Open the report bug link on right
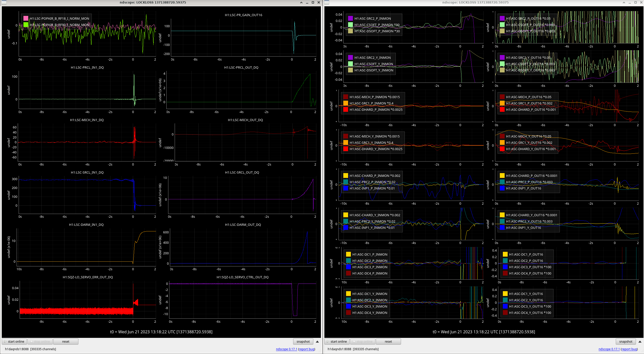The width and height of the screenshot is (644, 354). pos(629,349)
